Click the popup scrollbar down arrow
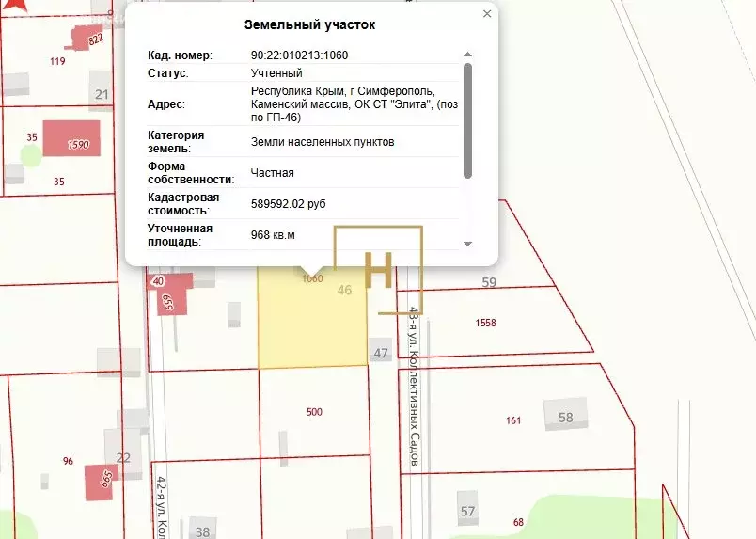The image size is (756, 539). pos(468,244)
